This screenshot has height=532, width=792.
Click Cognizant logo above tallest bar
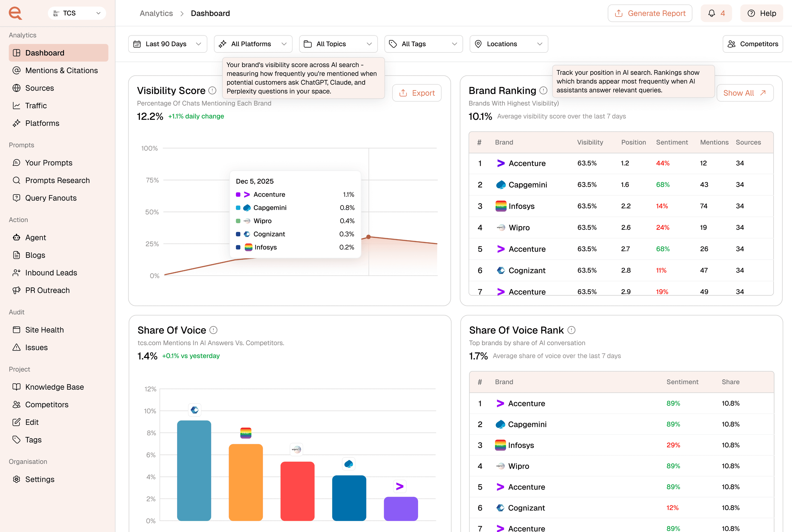194,410
